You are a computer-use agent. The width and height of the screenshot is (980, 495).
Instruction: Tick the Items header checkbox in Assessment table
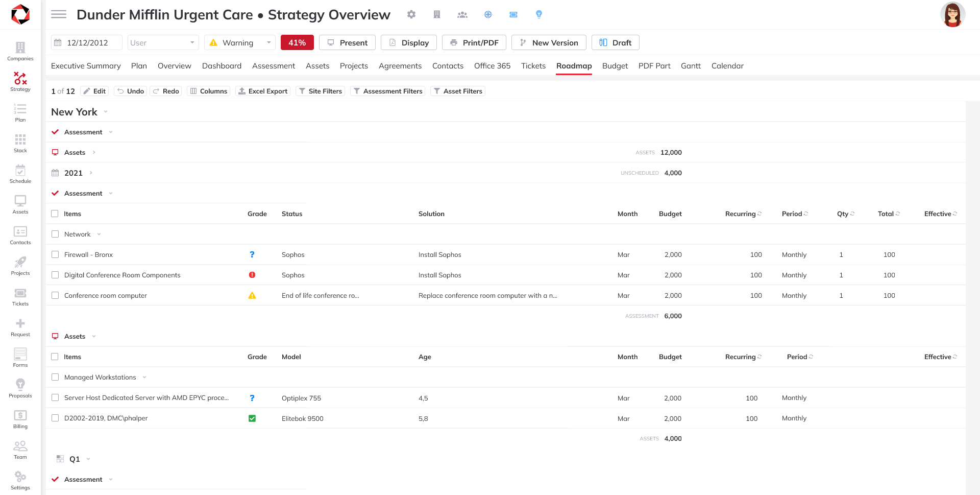[x=55, y=214]
